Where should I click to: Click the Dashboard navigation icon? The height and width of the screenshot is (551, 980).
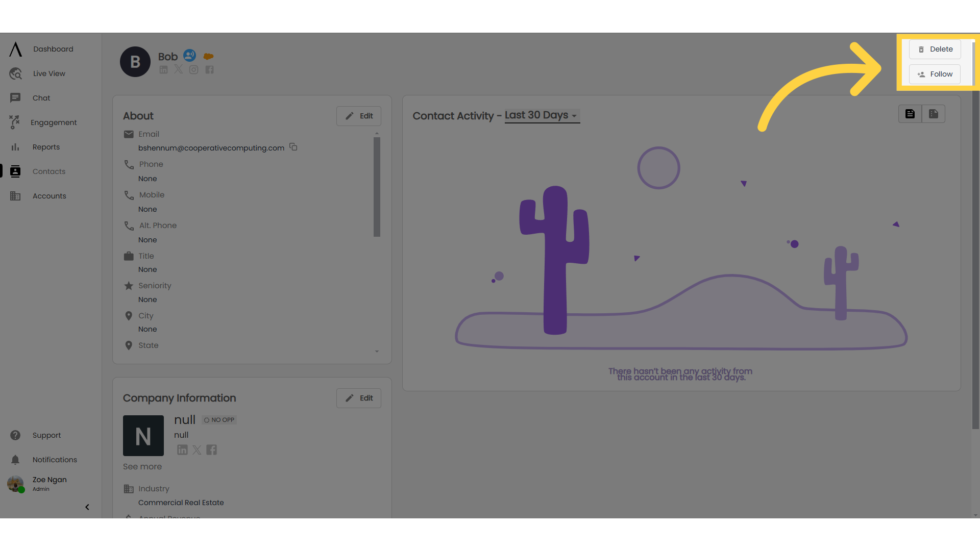(x=15, y=48)
